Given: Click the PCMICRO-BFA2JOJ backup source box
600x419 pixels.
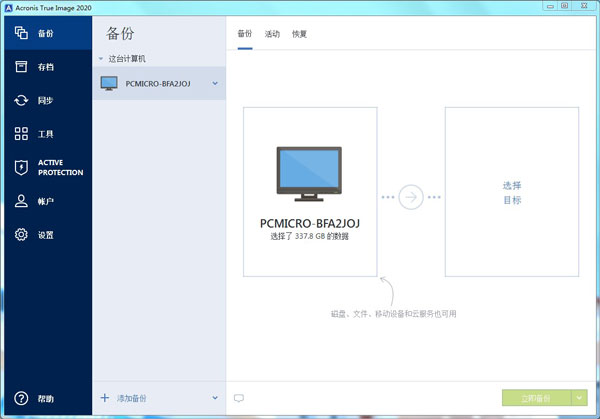Looking at the screenshot, I should 309,192.
